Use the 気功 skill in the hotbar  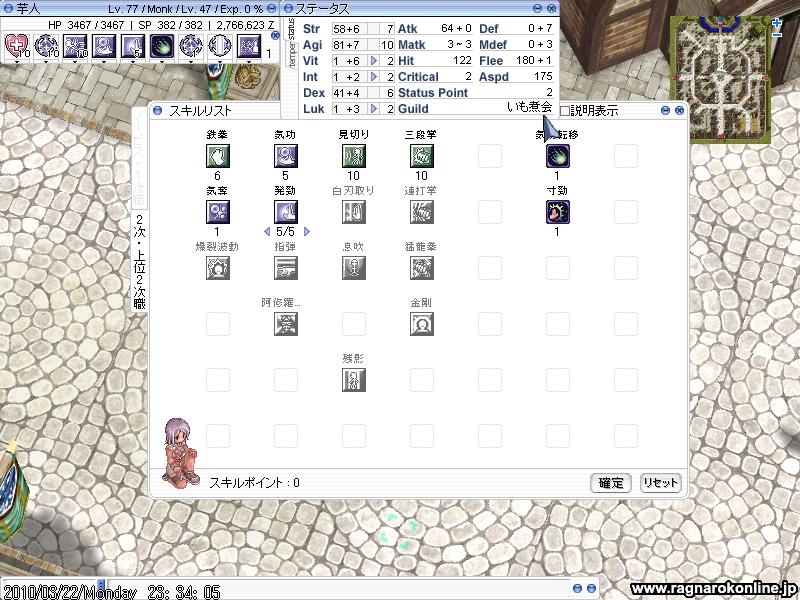point(104,46)
